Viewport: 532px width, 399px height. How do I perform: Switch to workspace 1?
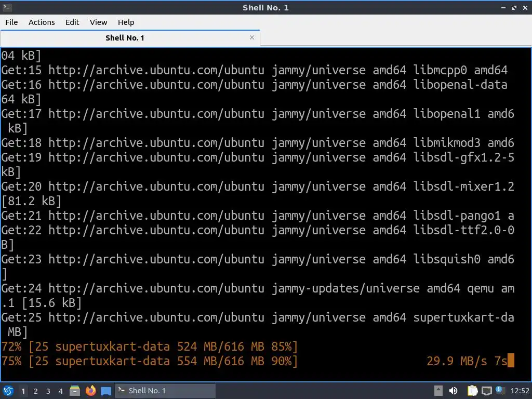point(23,391)
